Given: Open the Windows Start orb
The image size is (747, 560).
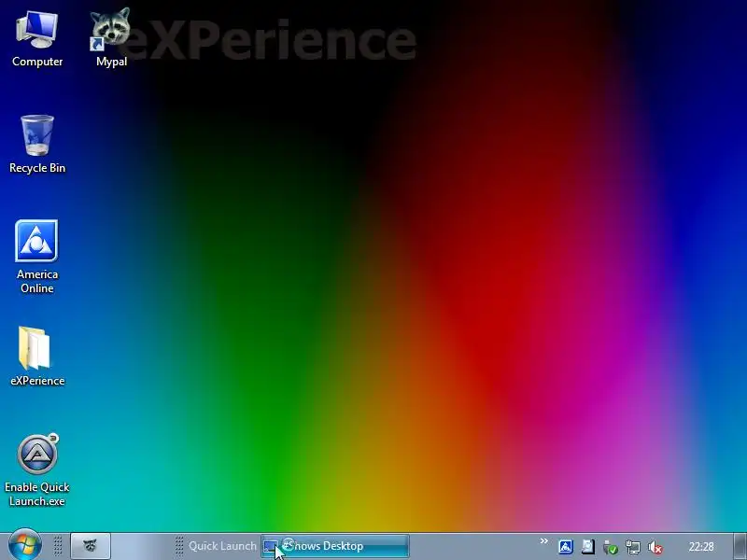Looking at the screenshot, I should [x=25, y=544].
